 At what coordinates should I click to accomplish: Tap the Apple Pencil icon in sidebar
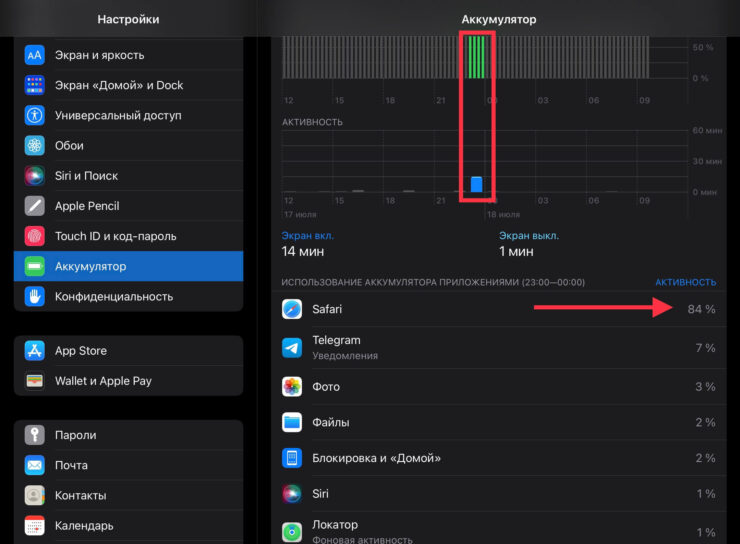[35, 206]
